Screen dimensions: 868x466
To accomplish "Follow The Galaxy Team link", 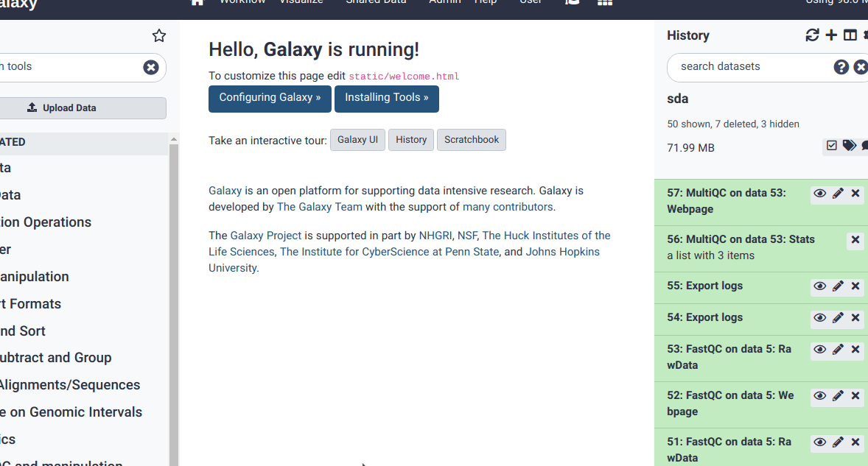I will tap(319, 207).
